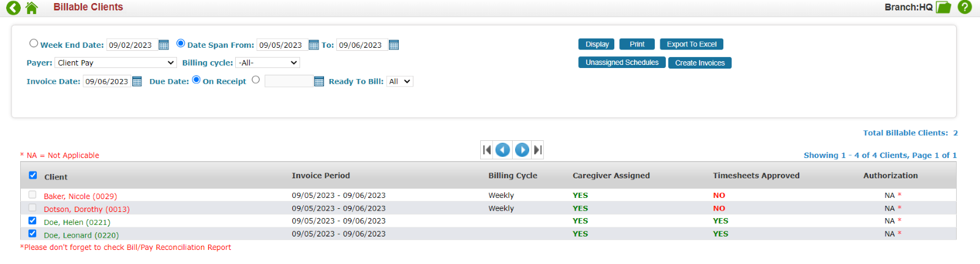
Task: Uncheck the checkbox for Doe, Helen
Action: click(32, 221)
